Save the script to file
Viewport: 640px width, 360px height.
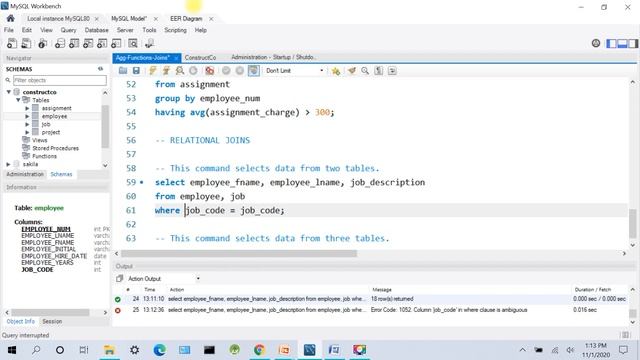click(136, 71)
